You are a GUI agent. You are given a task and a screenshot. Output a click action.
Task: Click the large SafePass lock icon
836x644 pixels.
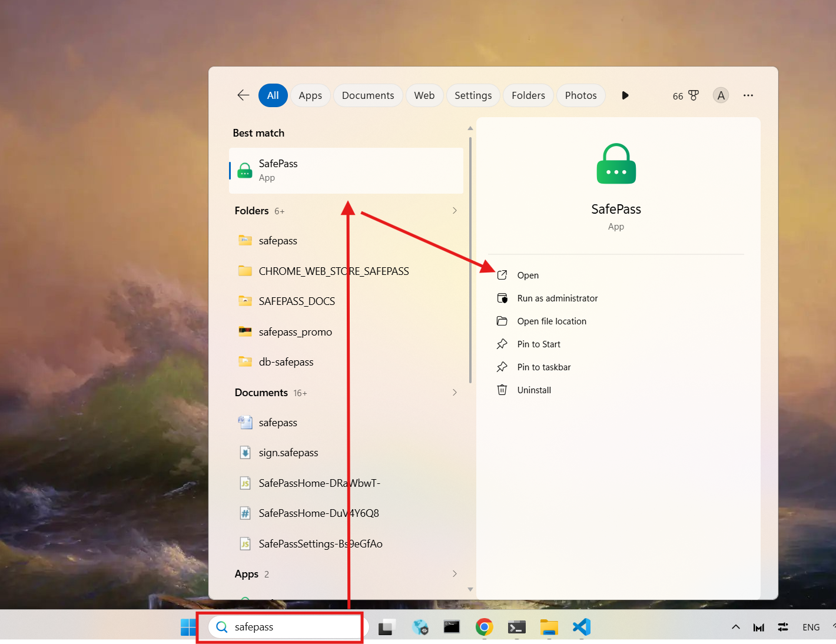(x=616, y=164)
